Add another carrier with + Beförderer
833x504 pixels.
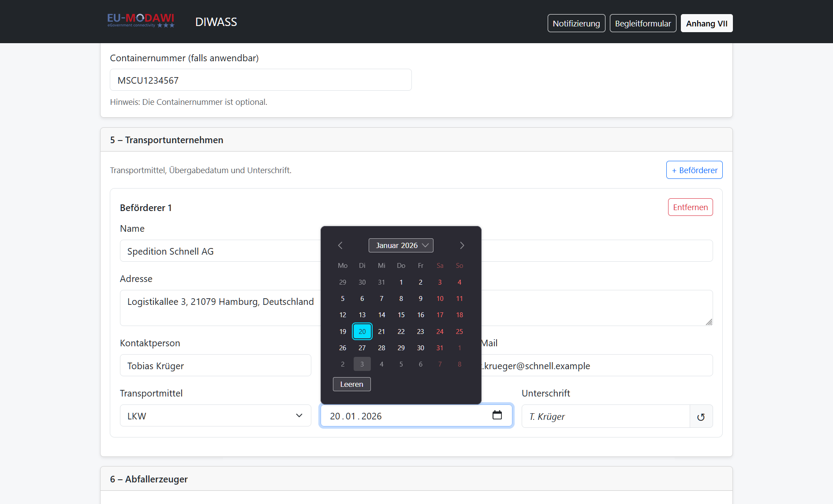[694, 170]
